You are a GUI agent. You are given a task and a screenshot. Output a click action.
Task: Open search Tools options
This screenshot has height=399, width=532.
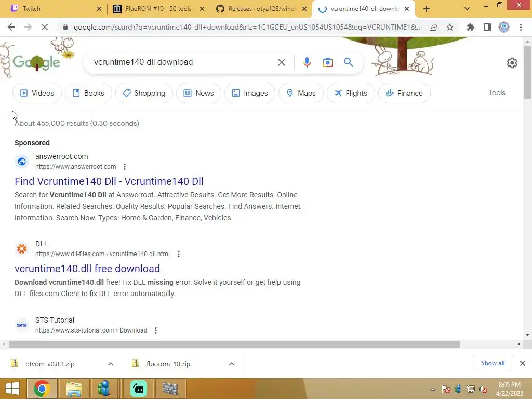pos(497,92)
